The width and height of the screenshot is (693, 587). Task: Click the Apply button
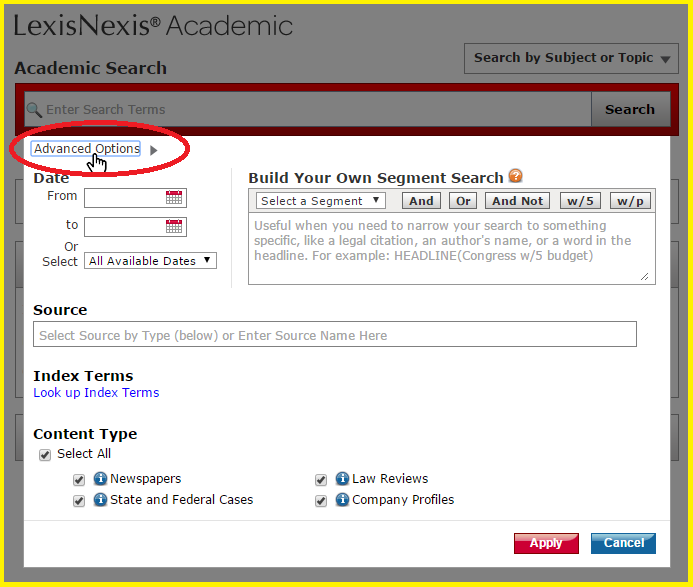tap(546, 543)
